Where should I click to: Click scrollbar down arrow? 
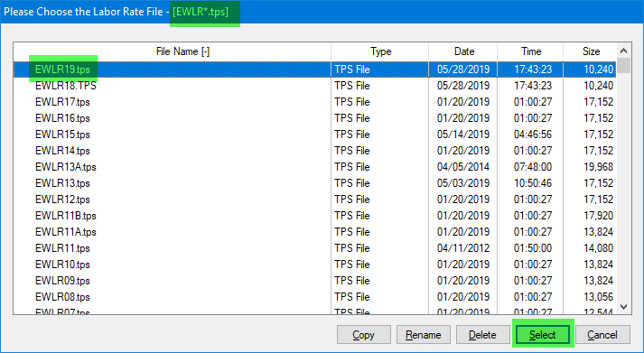pos(623,307)
